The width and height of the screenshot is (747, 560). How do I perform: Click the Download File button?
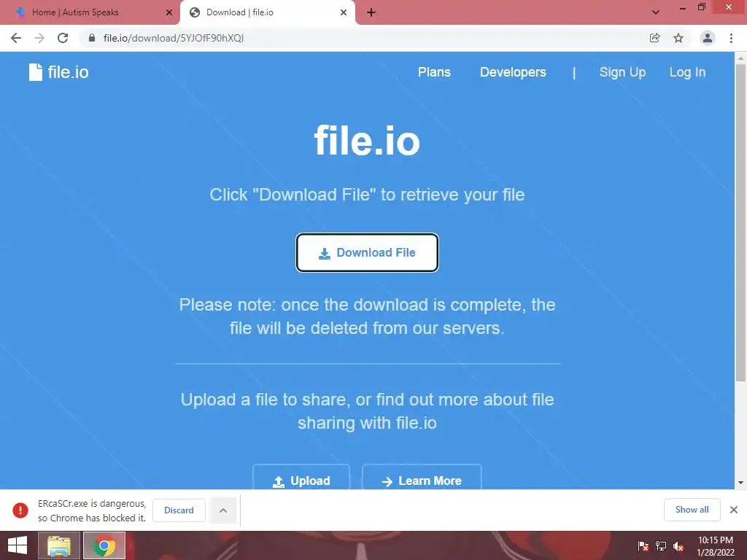367,252
